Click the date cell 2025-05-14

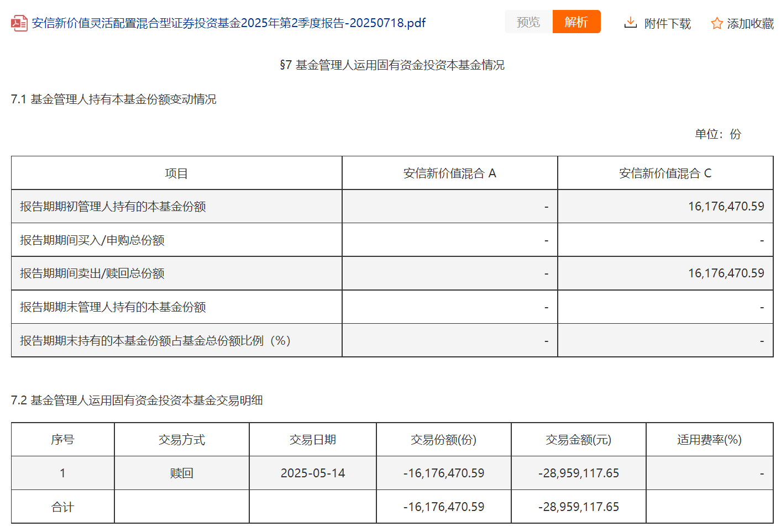pos(313,473)
